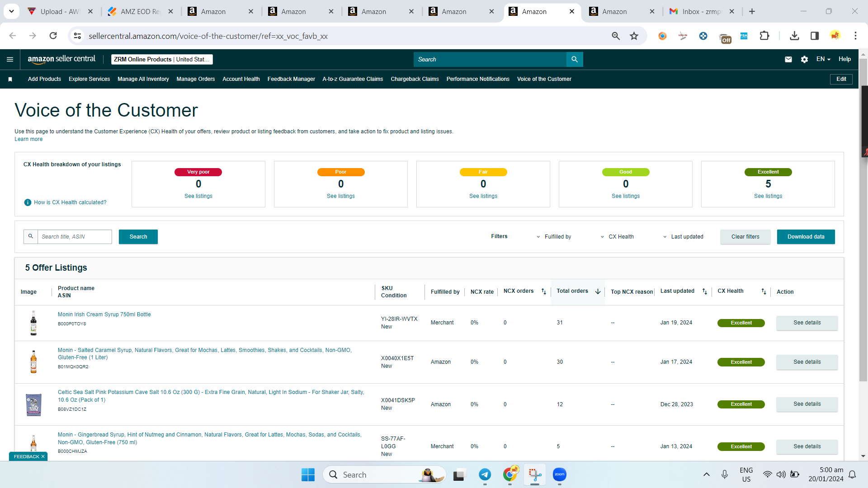This screenshot has height=488, width=868.
Task: Open the EN language dropdown
Action: [823, 59]
